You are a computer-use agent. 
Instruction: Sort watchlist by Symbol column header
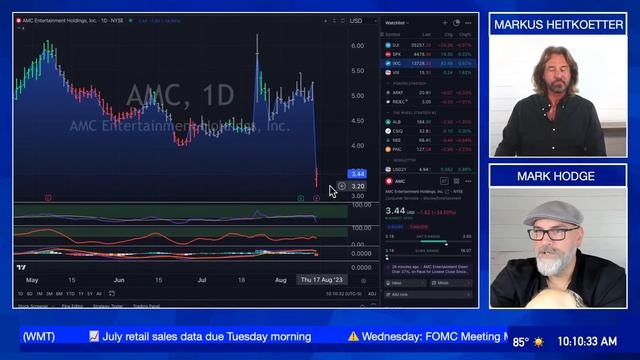393,35
